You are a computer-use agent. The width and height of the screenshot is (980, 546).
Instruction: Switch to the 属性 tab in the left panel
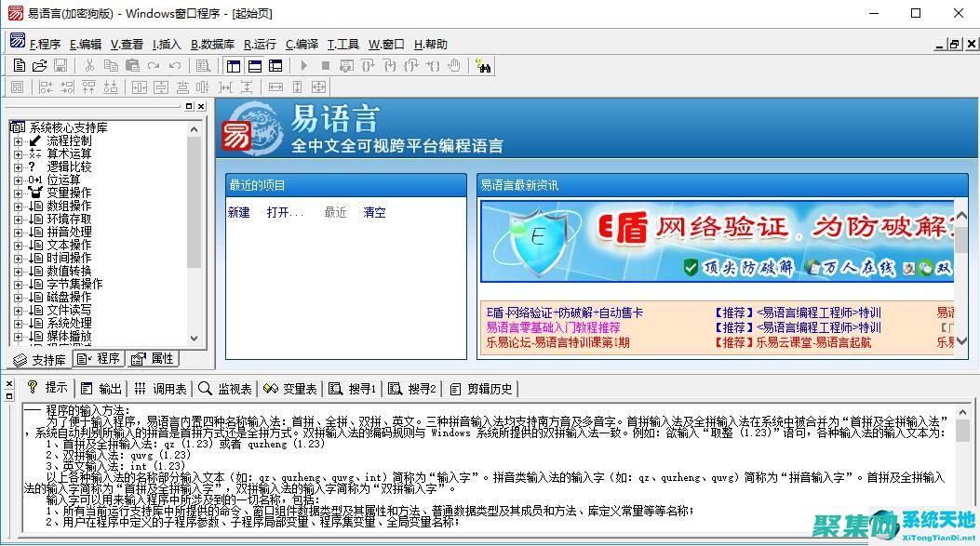154,359
